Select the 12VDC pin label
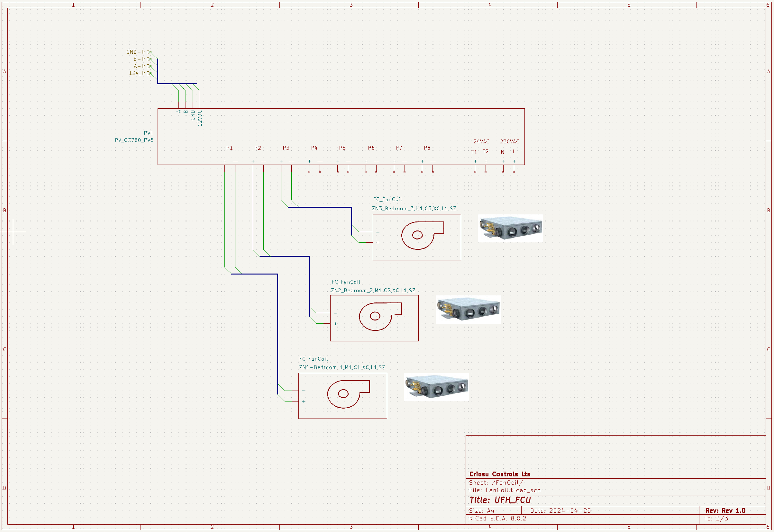 pos(200,118)
